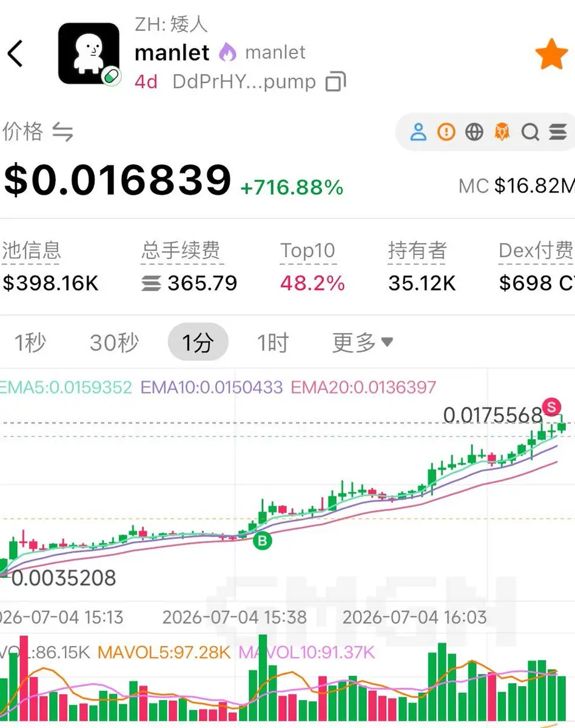Click the 2026-07-04 15:38 time label
The width and height of the screenshot is (575, 728).
pyautogui.click(x=235, y=618)
